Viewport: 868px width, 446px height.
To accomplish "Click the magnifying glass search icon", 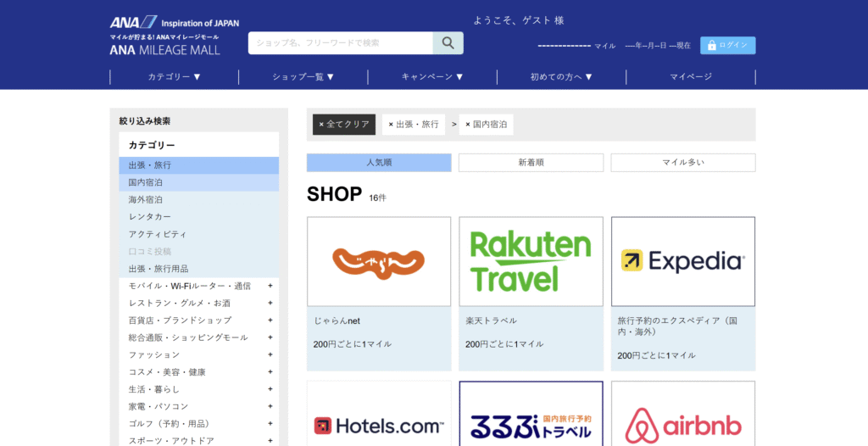I will tap(448, 43).
